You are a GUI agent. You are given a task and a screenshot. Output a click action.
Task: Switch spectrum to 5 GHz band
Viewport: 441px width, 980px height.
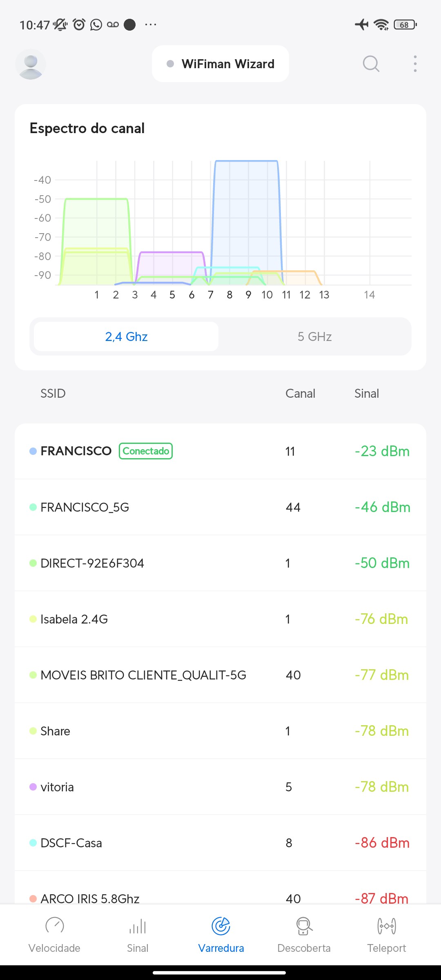pos(314,336)
